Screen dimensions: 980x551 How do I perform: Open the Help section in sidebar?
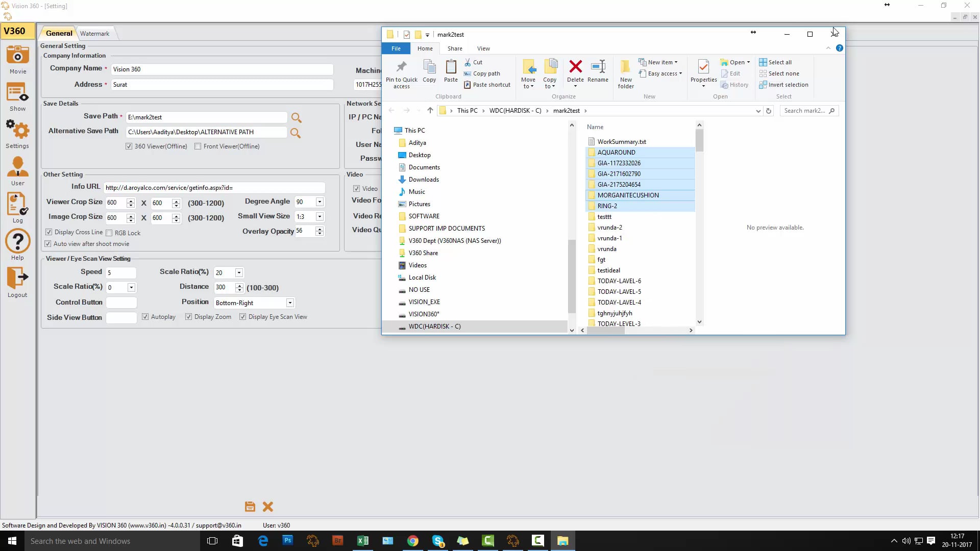pos(17,245)
